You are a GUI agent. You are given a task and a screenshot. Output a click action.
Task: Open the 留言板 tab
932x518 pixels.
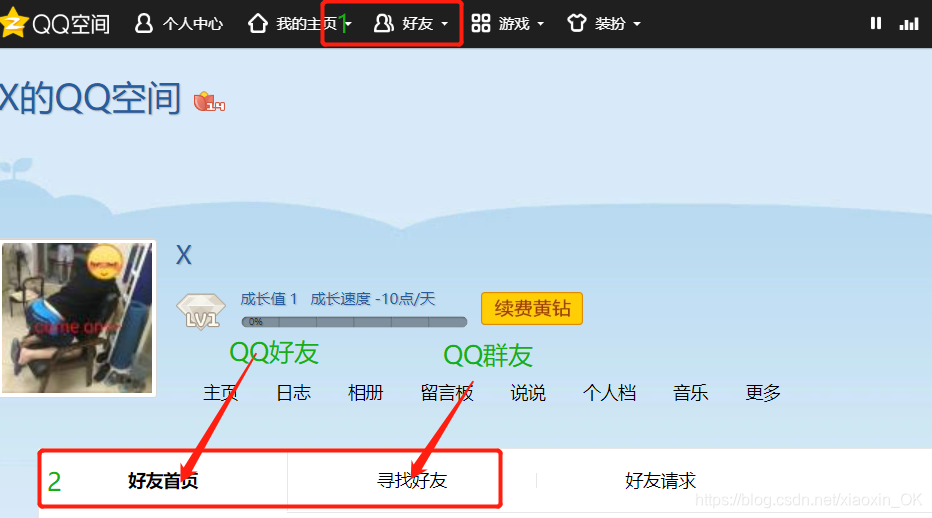[x=447, y=393]
